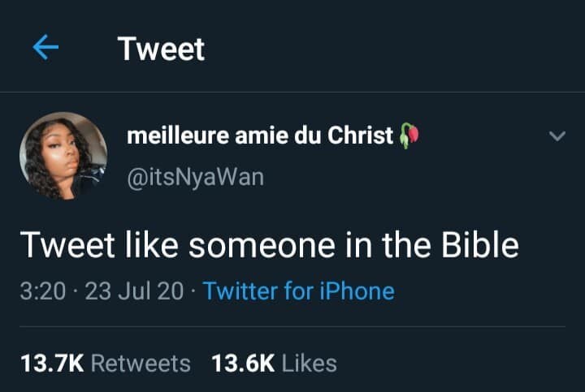Image resolution: width=585 pixels, height=392 pixels.
Task: Click the rose emoji beside the name
Action: point(408,137)
